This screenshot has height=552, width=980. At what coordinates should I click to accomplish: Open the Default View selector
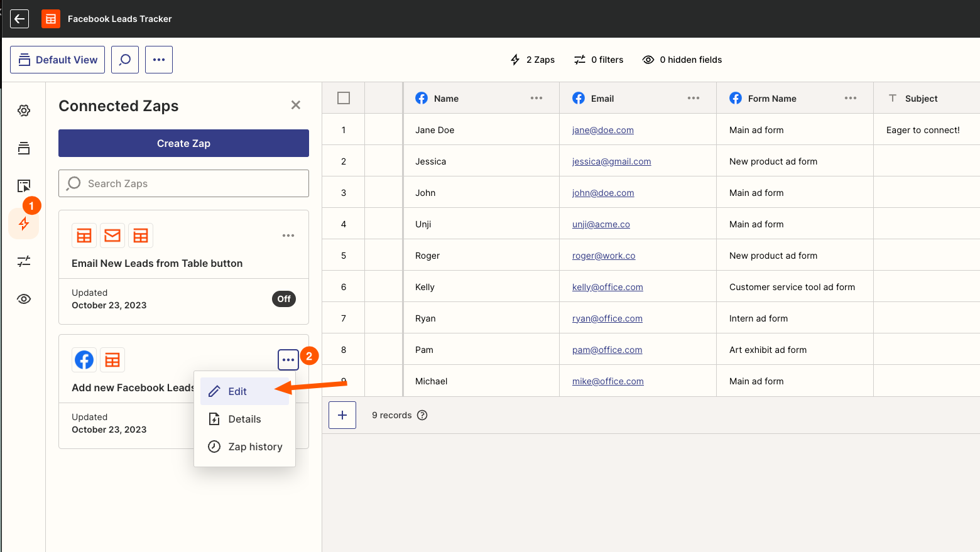pyautogui.click(x=58, y=60)
